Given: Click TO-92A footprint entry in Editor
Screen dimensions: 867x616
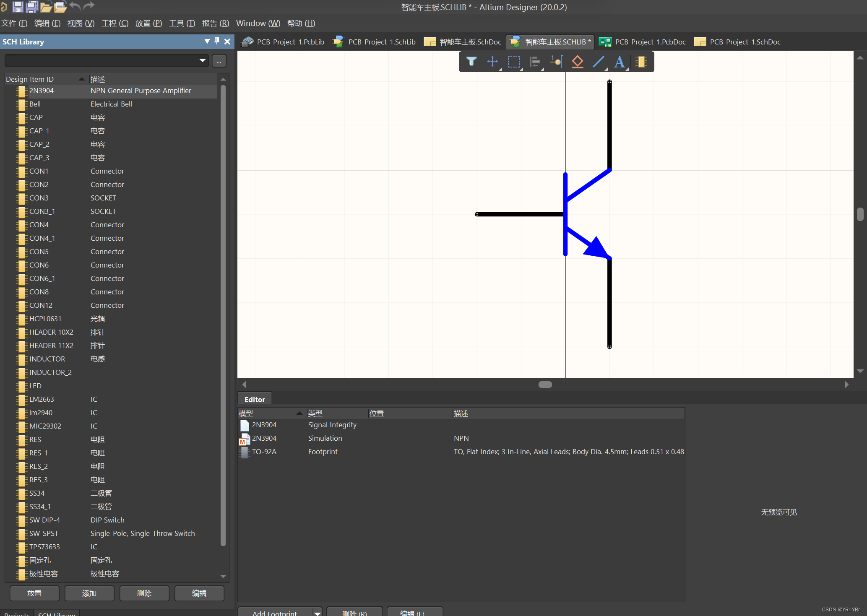Looking at the screenshot, I should 264,451.
